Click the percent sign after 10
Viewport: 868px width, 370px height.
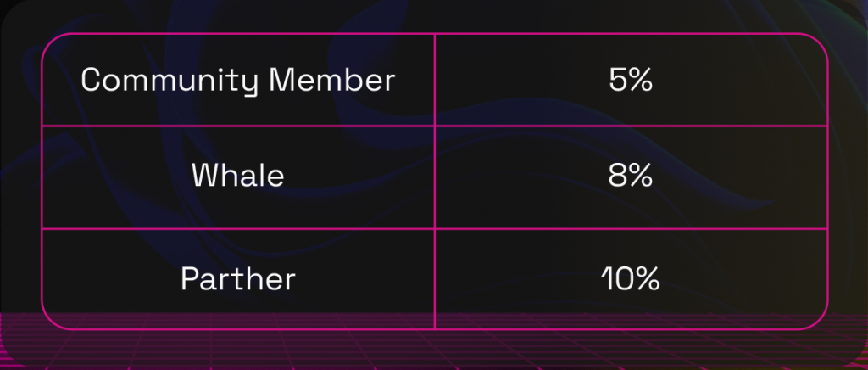(648, 279)
